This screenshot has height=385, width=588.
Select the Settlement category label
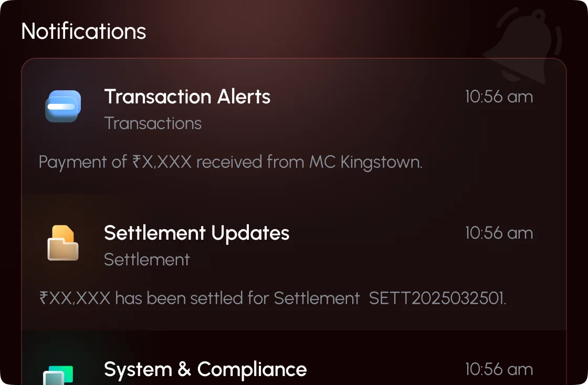147,260
